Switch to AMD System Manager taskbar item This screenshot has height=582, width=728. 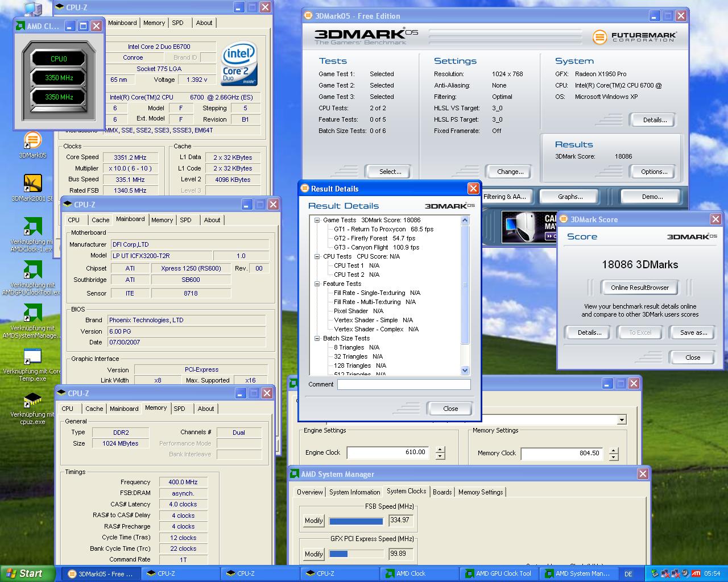(579, 573)
